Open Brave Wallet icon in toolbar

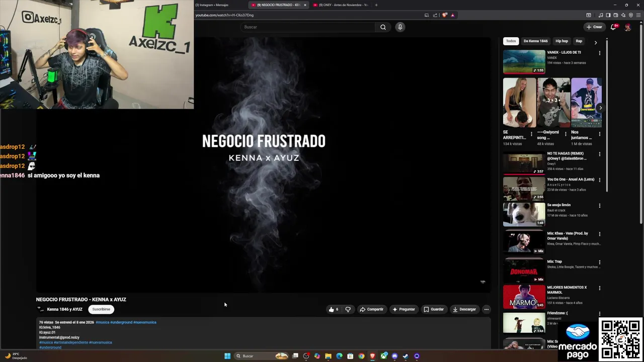point(616,15)
